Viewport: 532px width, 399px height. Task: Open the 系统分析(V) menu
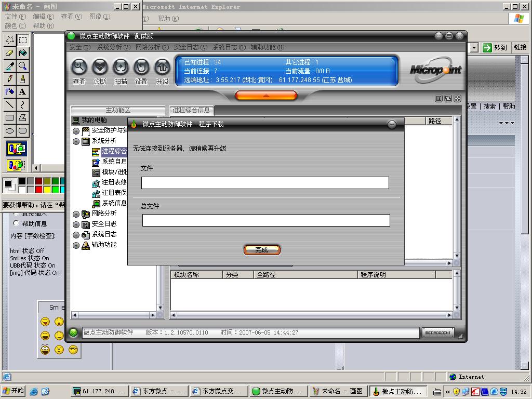[114, 47]
